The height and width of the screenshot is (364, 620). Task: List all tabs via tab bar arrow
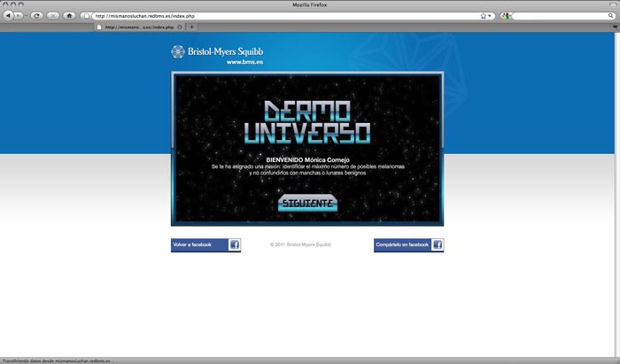[x=615, y=27]
